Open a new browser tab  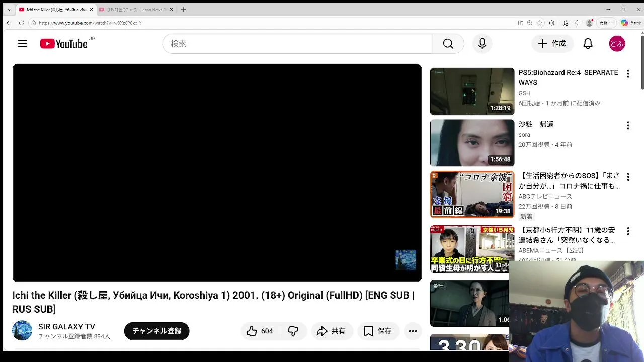(x=183, y=9)
